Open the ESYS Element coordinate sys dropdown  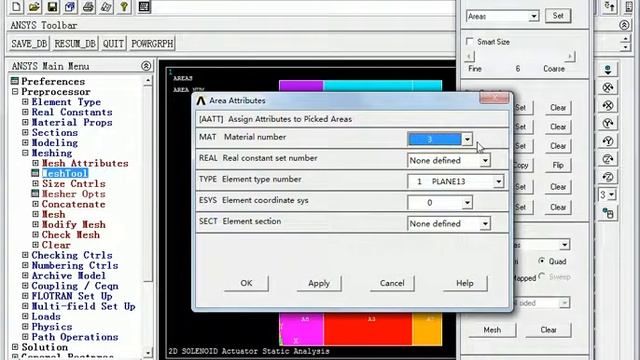click(467, 202)
